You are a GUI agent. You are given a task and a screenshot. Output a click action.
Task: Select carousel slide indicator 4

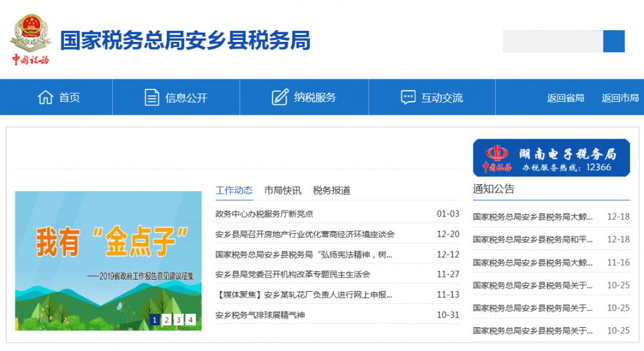[x=191, y=319]
